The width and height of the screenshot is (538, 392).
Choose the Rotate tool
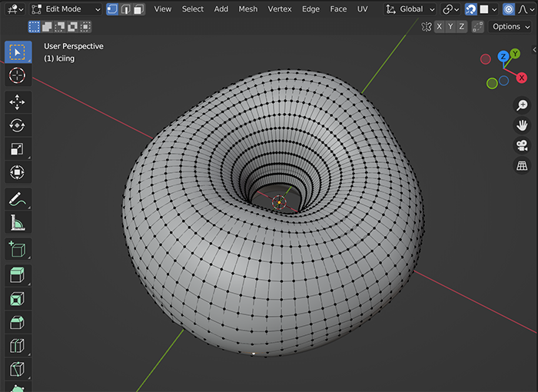pos(18,125)
